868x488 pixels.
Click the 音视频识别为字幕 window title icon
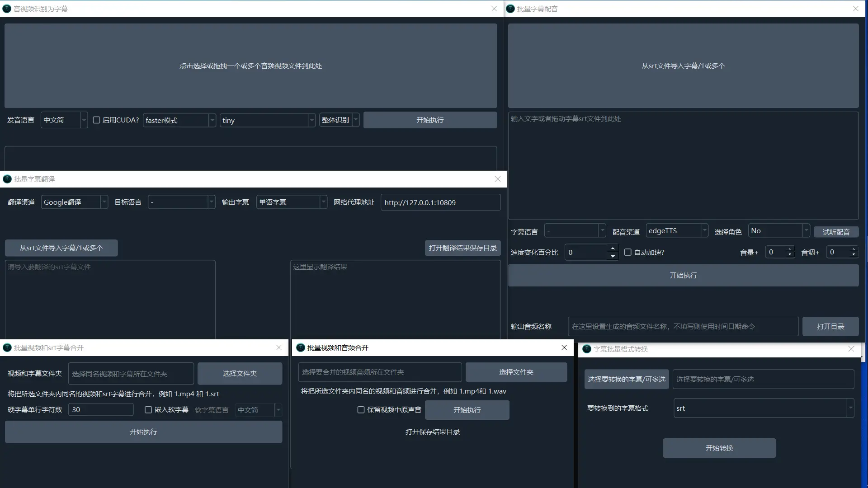7,9
